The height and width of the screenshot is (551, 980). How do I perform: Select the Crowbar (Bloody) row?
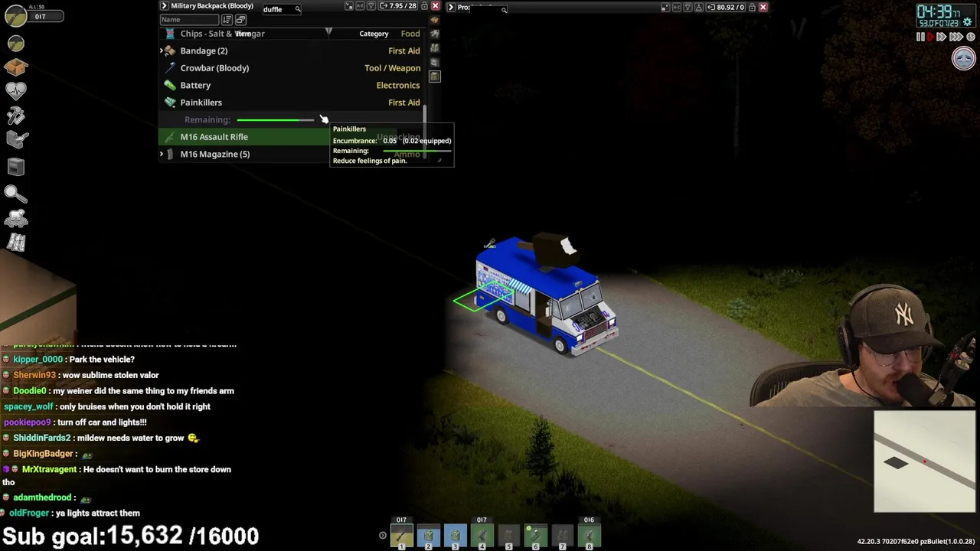290,68
